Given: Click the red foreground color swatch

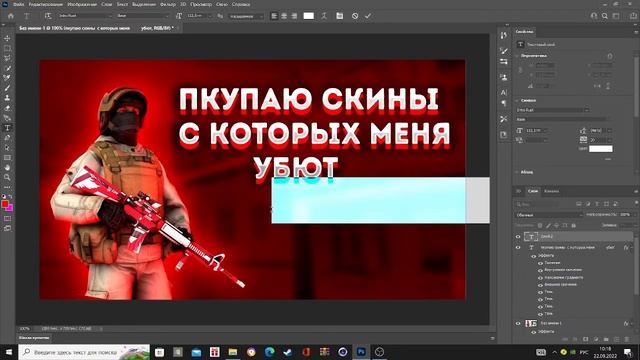Looking at the screenshot, I should pyautogui.click(x=5, y=204).
